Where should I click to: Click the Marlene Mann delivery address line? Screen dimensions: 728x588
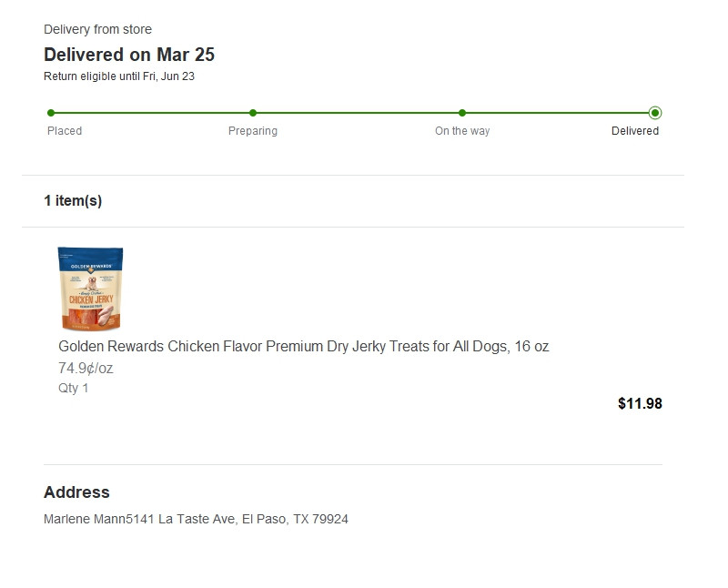[x=196, y=520]
